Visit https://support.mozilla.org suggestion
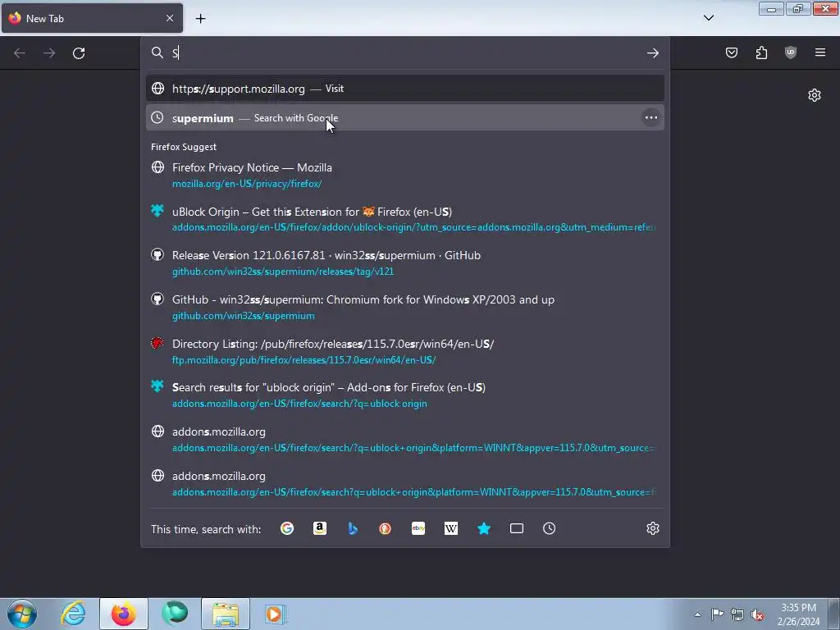The width and height of the screenshot is (840, 630). pyautogui.click(x=405, y=89)
